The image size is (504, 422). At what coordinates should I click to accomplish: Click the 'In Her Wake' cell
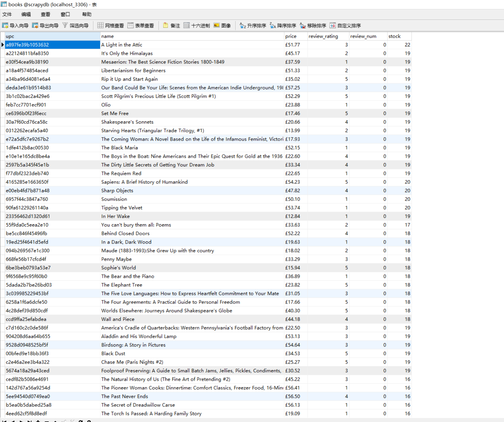tap(192, 216)
